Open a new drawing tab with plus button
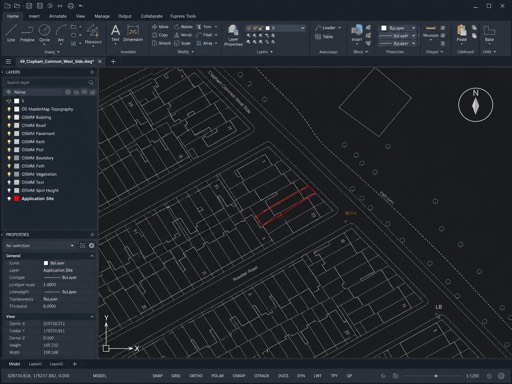This screenshot has height=384, width=512. coord(113,62)
